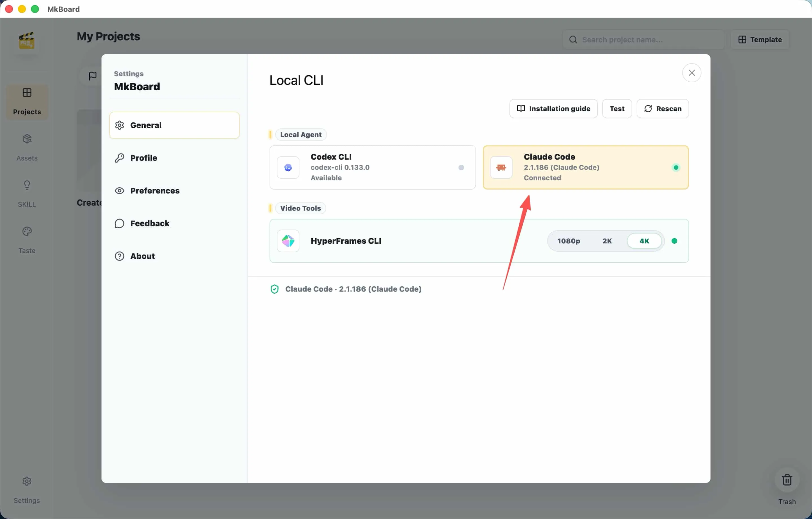812x519 pixels.
Task: Click the Test button
Action: (x=617, y=109)
